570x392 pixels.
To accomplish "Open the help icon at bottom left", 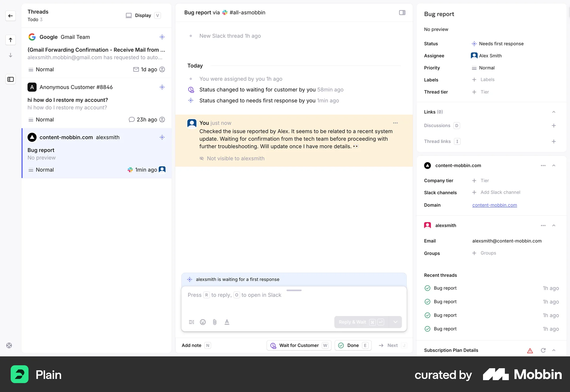I will point(9,345).
